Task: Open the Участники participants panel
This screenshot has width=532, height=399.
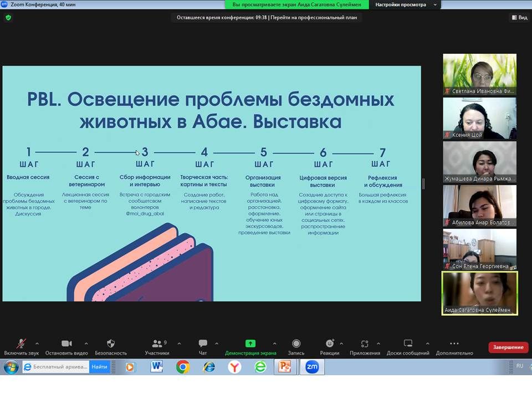Action: coord(157,344)
